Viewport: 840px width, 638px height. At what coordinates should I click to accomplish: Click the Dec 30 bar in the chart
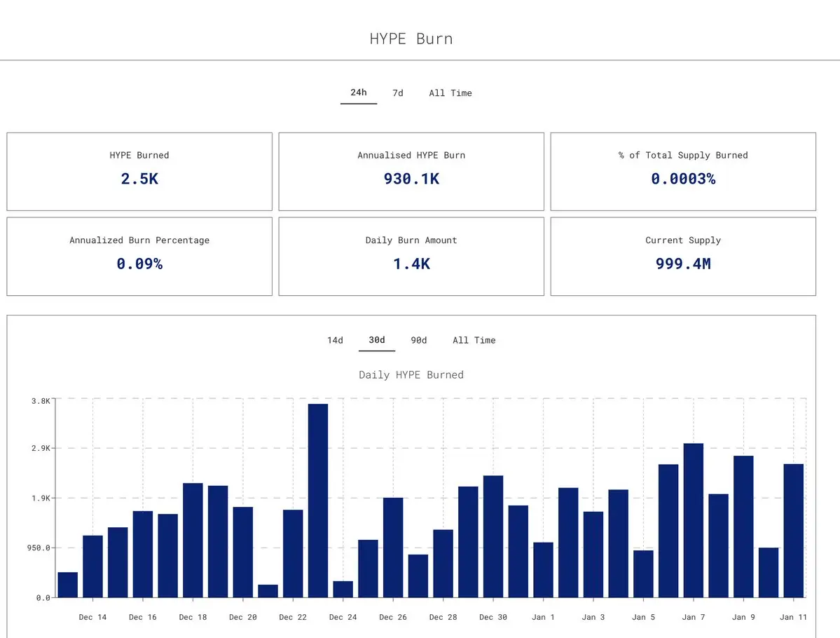coord(493,536)
